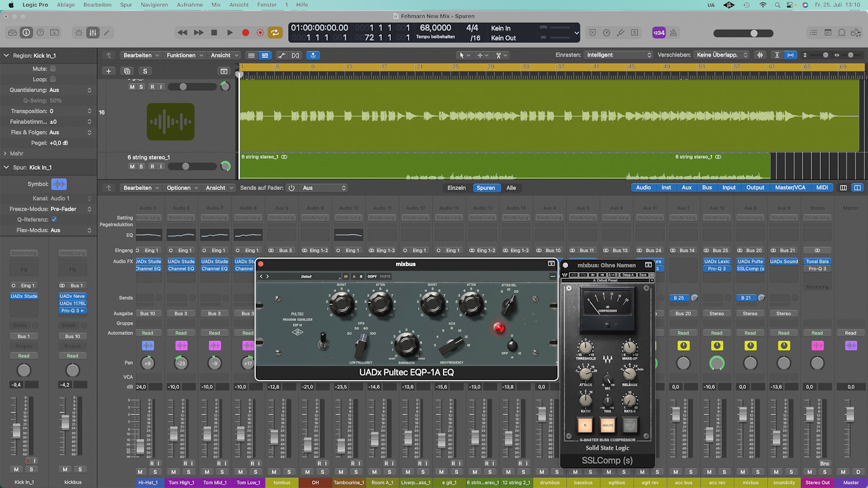Collapse the Region: Kick In_1 section

[6, 56]
